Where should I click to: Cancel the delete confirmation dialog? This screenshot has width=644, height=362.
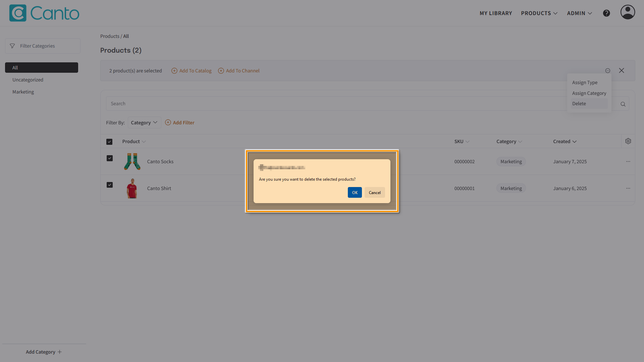(x=375, y=192)
